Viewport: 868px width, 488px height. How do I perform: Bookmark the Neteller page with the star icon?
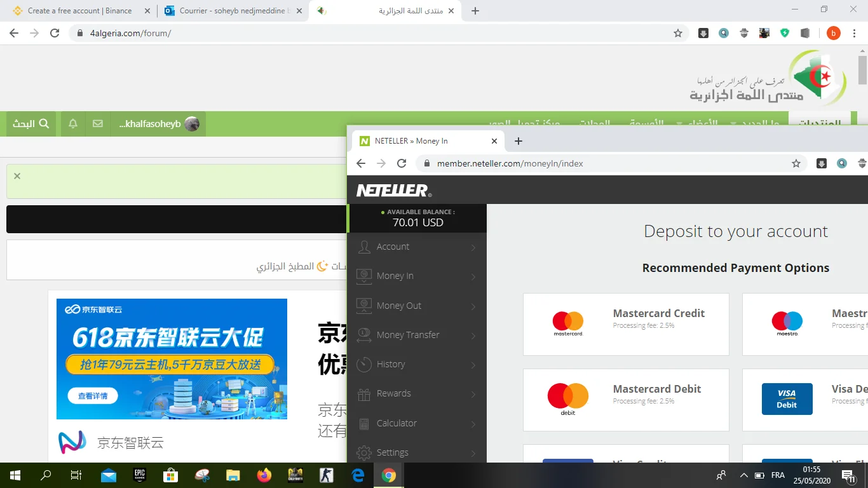[796, 163]
